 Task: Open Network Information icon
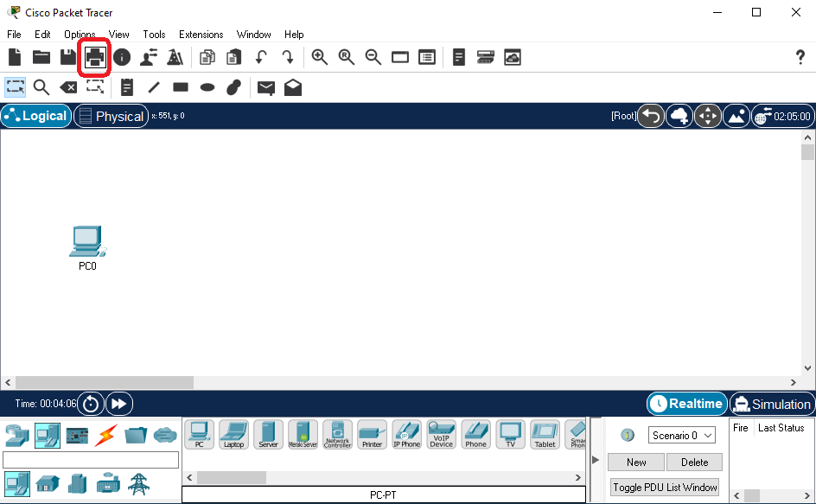122,57
